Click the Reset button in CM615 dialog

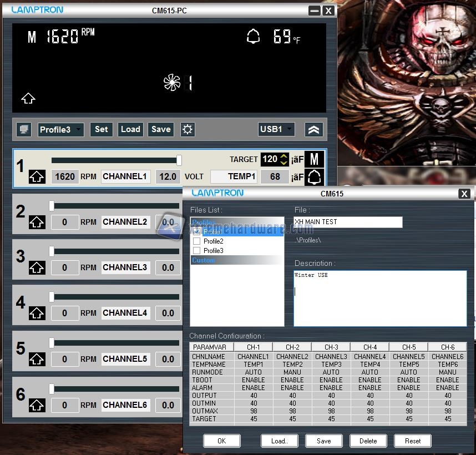[412, 441]
